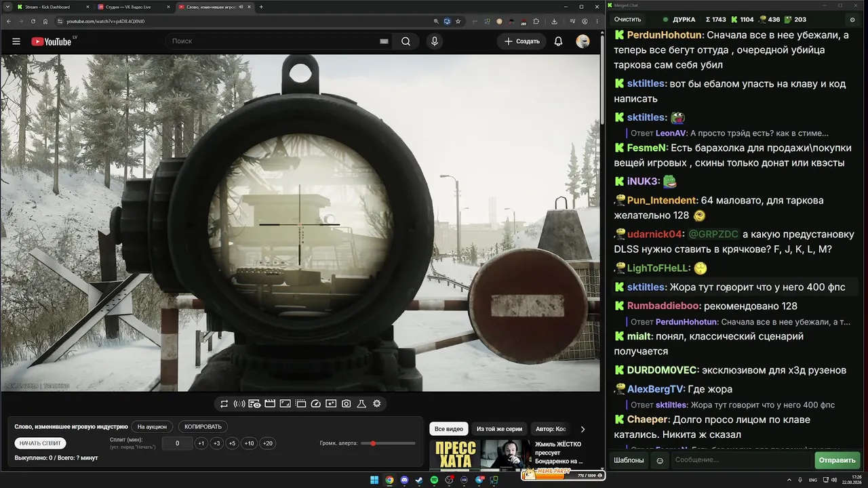Select the active YouTube tab 'Слово, изменившее игро…'
The height and width of the screenshot is (488, 868).
[215, 7]
